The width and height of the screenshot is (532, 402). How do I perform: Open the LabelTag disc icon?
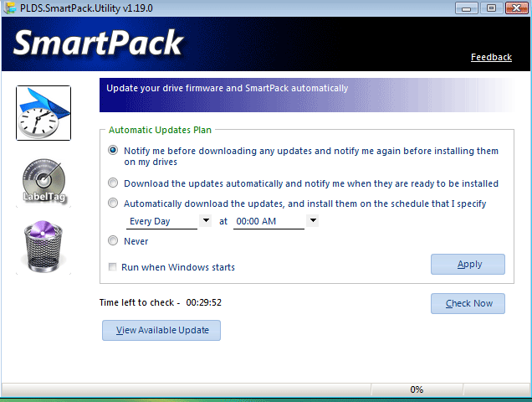coord(43,180)
